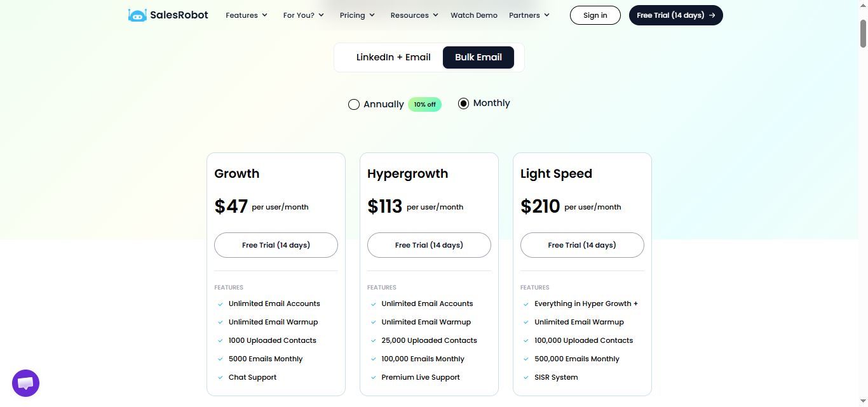Image resolution: width=868 pixels, height=407 pixels.
Task: Open the Watch Demo nav item
Action: (474, 15)
